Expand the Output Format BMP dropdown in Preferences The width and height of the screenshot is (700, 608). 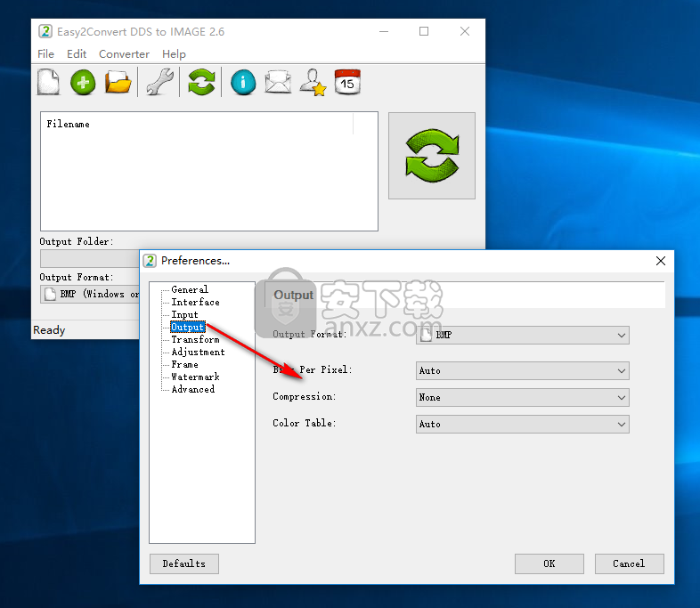point(522,335)
